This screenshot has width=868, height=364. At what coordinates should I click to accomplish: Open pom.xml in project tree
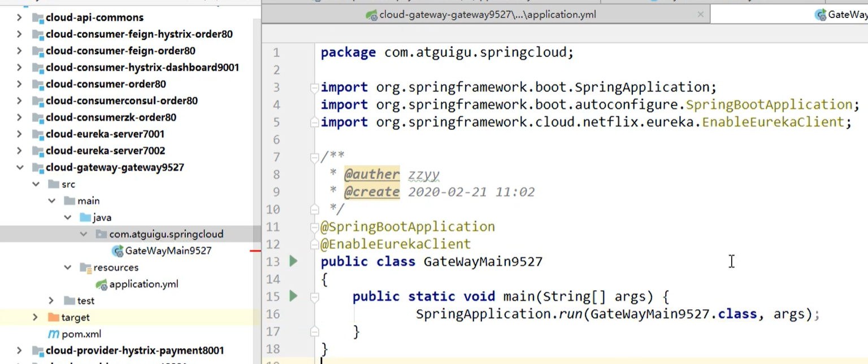[x=81, y=334]
